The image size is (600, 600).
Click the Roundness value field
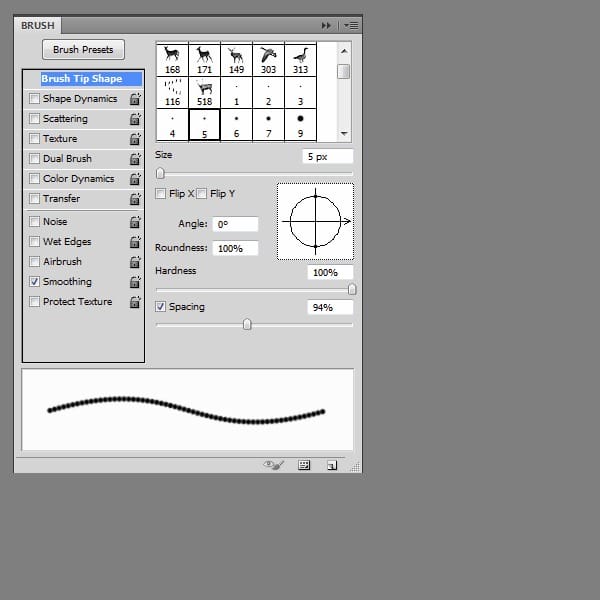click(235, 248)
